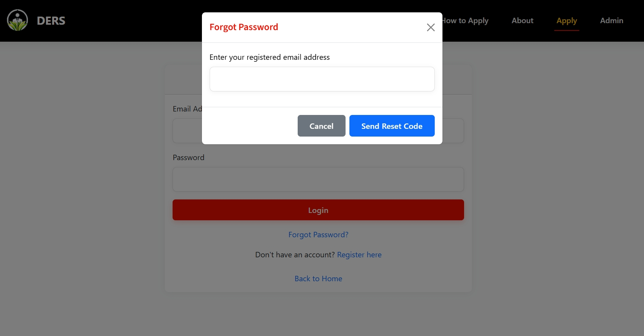Image resolution: width=644 pixels, height=336 pixels.
Task: Click the DERS brand text in the header
Action: tap(51, 20)
